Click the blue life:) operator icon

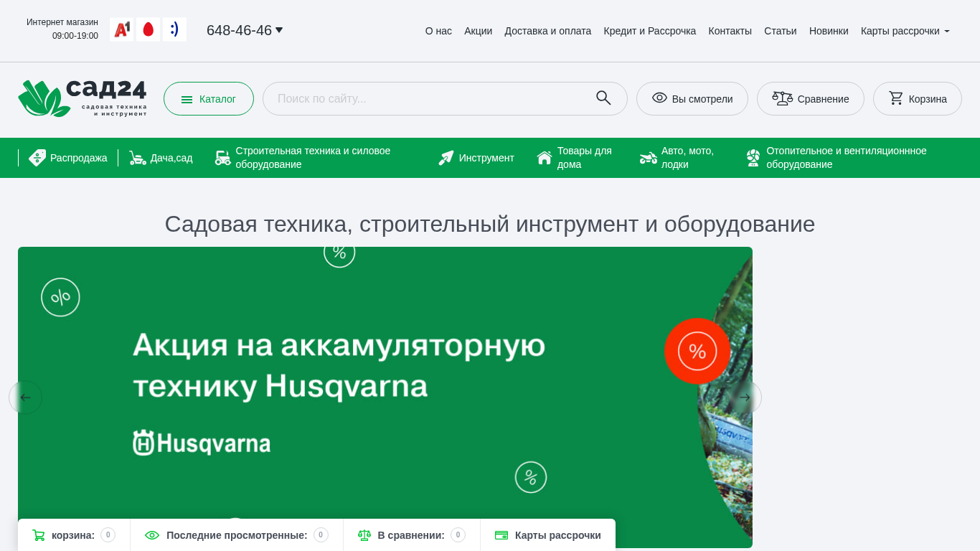click(x=174, y=29)
